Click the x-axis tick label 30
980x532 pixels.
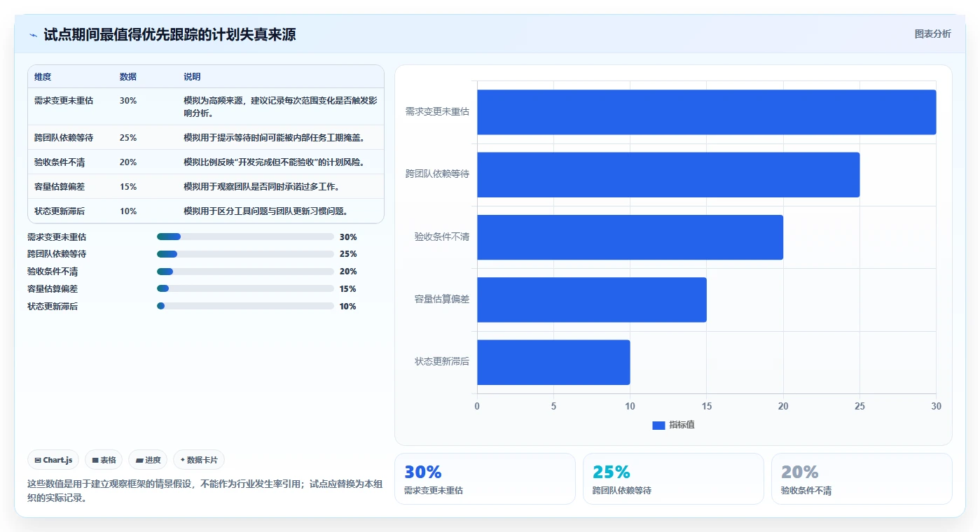(x=936, y=406)
